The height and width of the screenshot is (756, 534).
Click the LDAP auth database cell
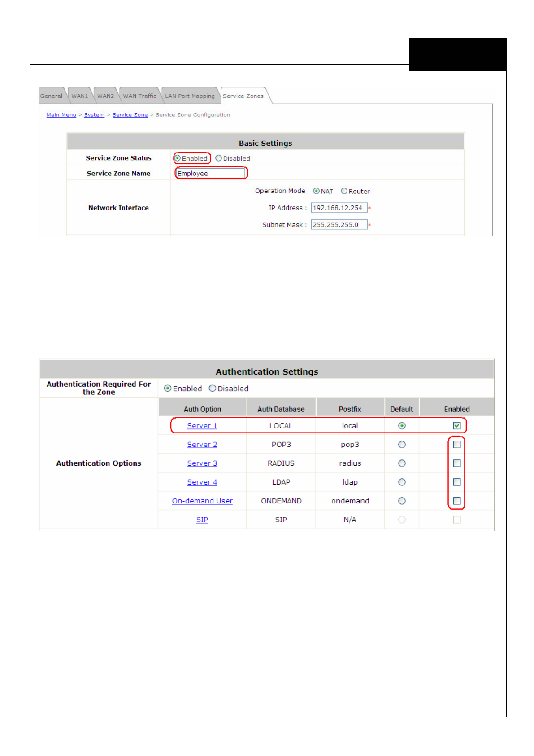click(x=281, y=482)
